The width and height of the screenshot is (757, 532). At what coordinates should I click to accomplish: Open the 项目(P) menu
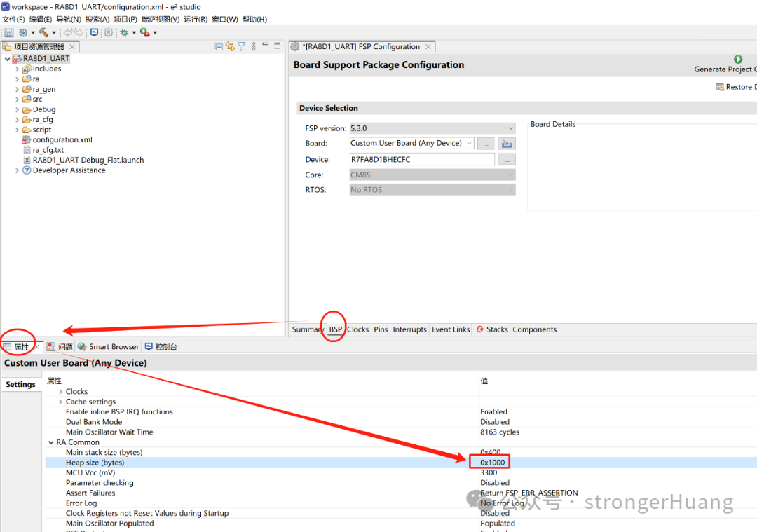[x=125, y=20]
